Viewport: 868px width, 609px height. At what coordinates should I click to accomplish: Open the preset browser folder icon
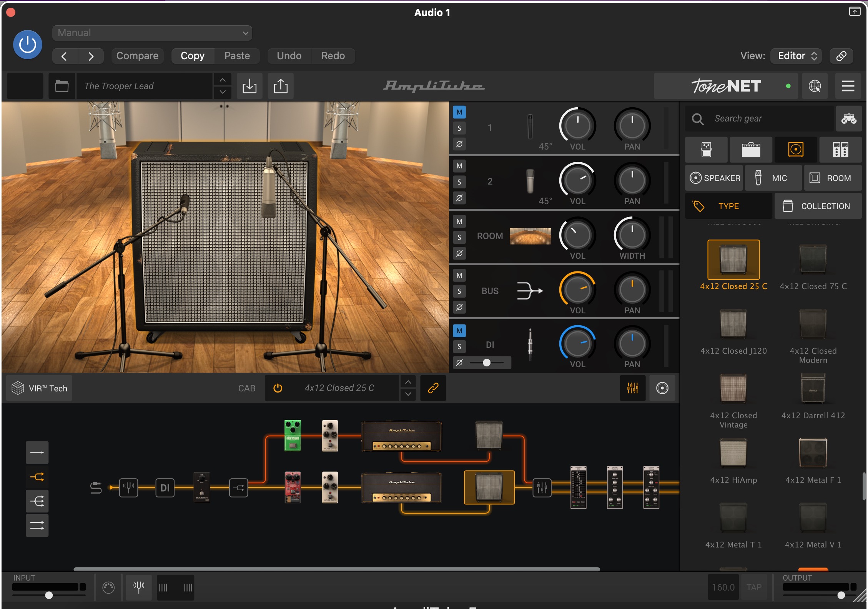[62, 86]
